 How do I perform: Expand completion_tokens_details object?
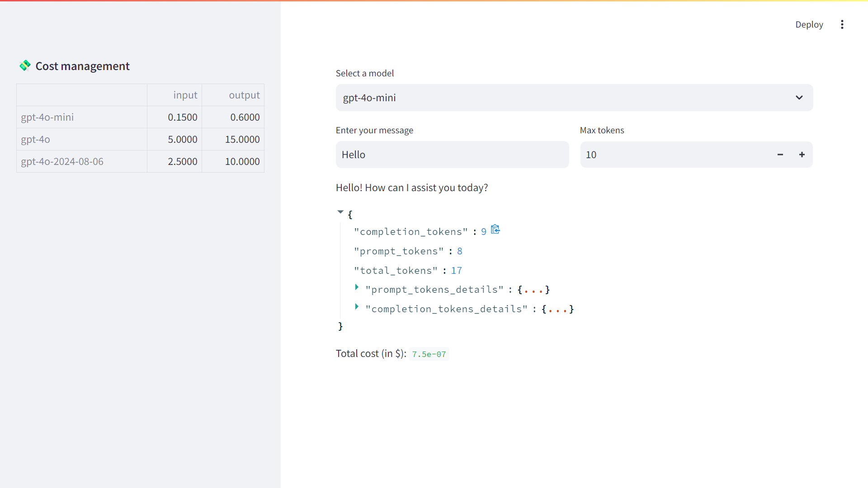click(x=357, y=306)
